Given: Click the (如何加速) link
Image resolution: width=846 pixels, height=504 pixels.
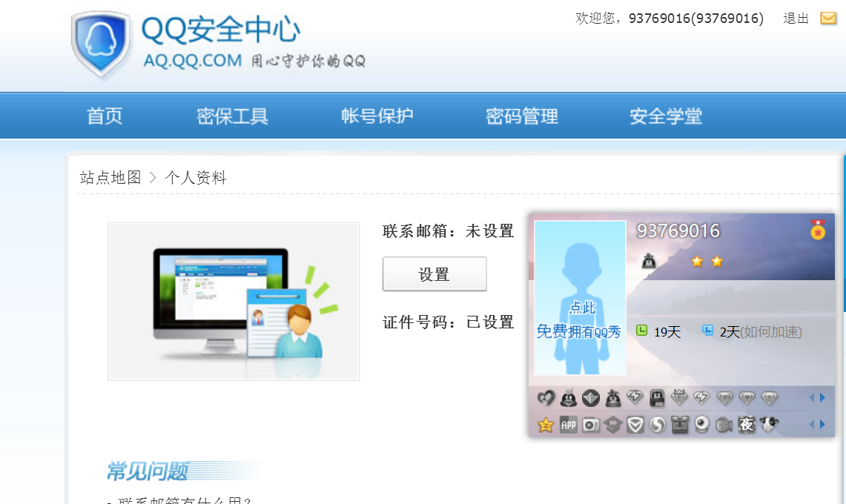Looking at the screenshot, I should click(x=771, y=331).
